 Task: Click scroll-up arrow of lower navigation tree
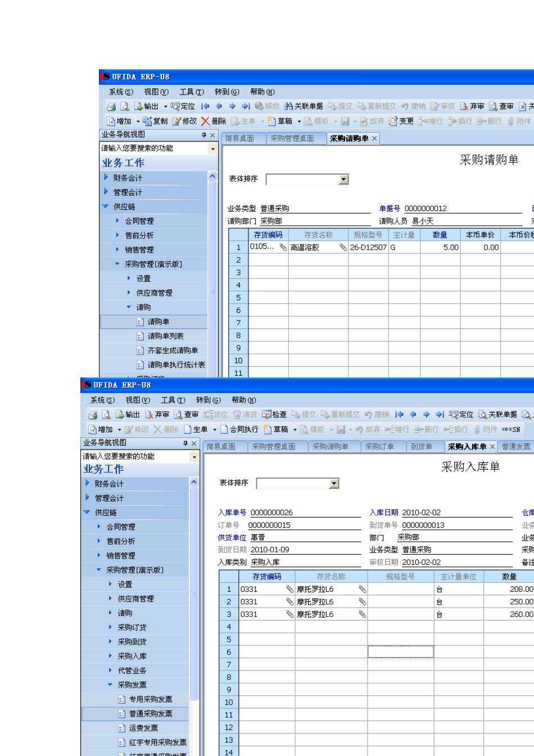pos(194,482)
